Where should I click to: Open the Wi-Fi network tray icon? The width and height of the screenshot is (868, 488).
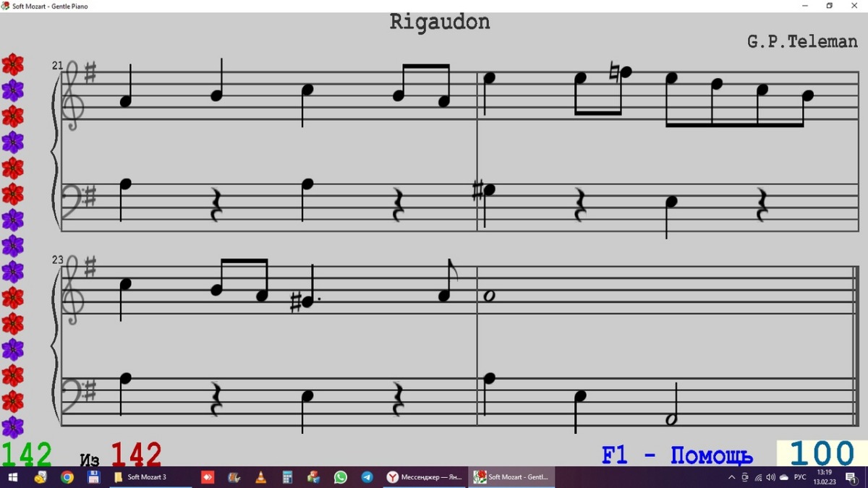point(758,477)
